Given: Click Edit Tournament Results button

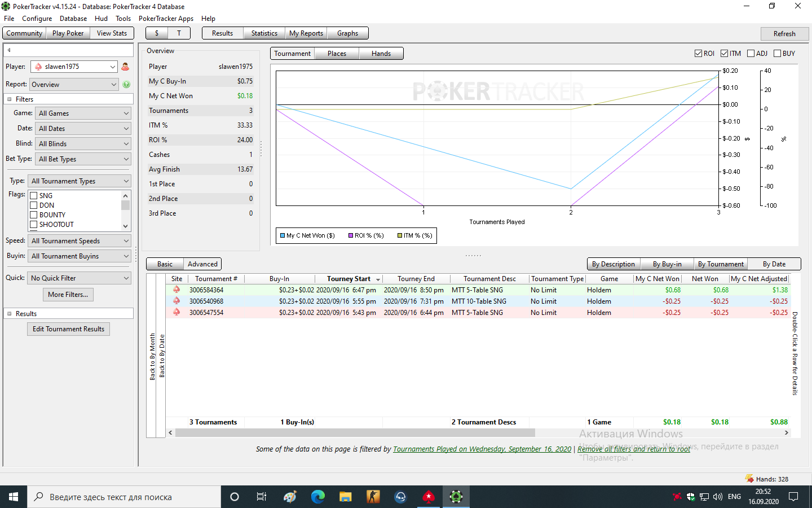Looking at the screenshot, I should (x=68, y=329).
